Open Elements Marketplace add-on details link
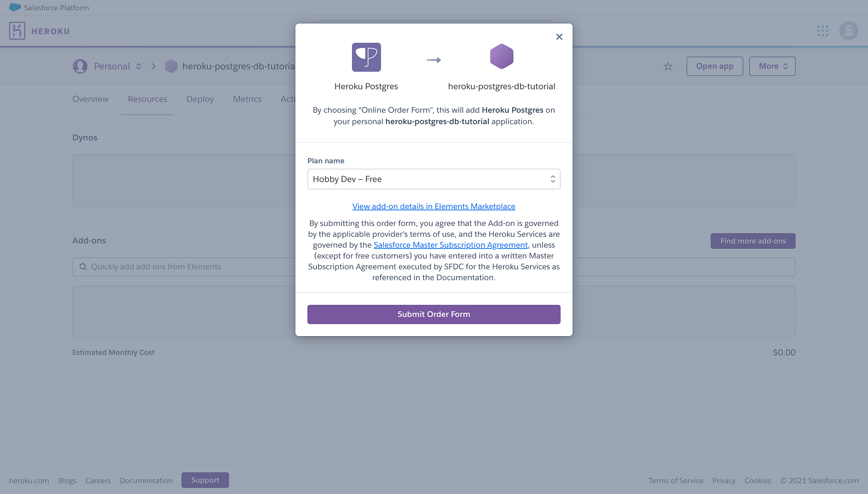 (434, 206)
